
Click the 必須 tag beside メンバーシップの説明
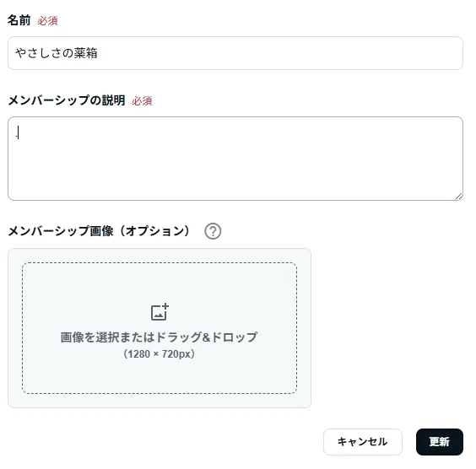142,101
